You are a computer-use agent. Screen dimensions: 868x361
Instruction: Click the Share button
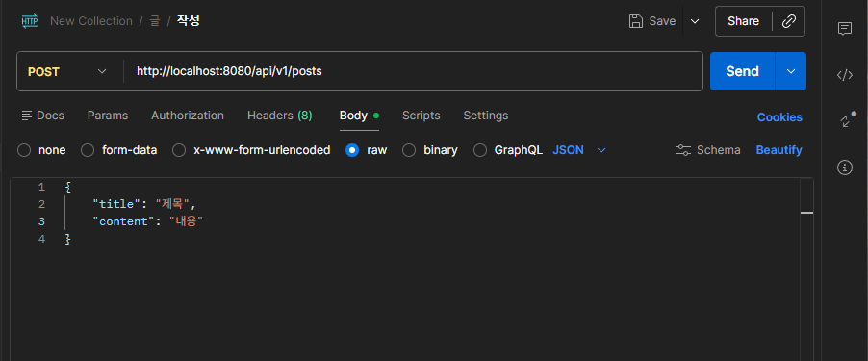744,21
